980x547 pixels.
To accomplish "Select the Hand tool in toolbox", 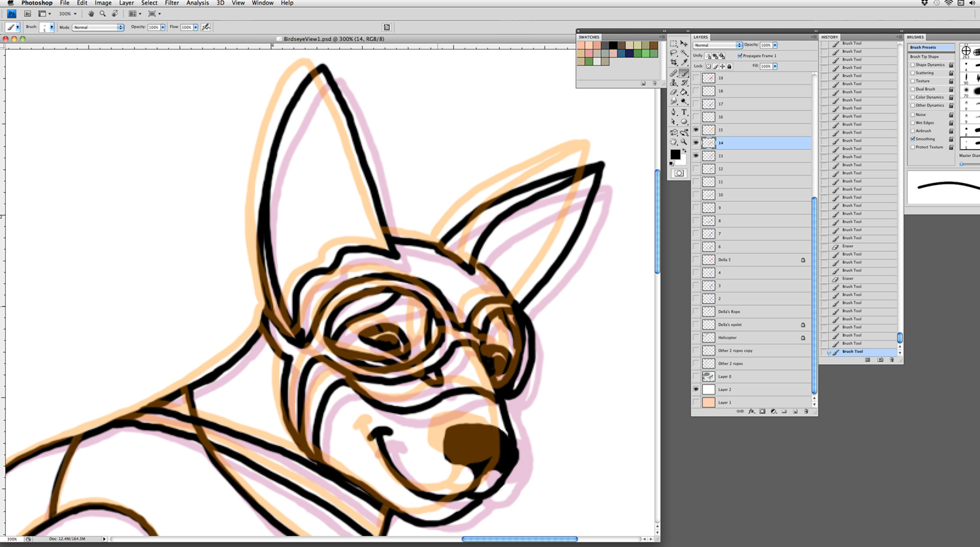I will [673, 142].
